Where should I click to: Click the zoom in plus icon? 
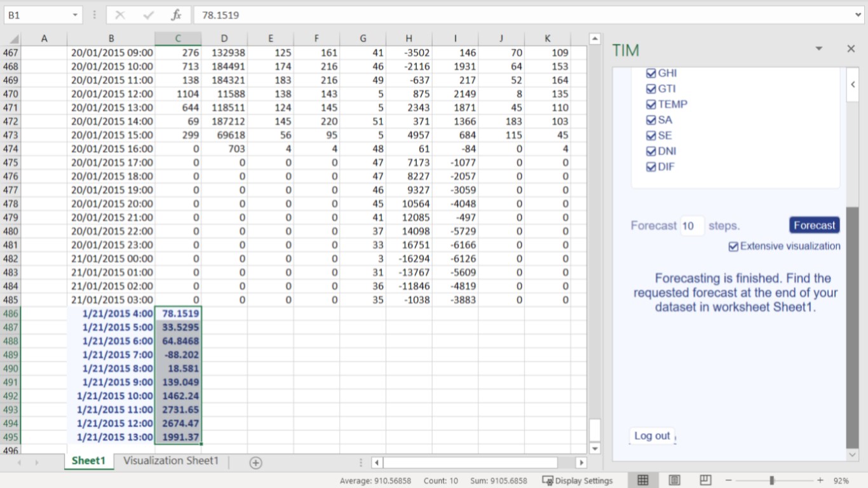point(820,481)
